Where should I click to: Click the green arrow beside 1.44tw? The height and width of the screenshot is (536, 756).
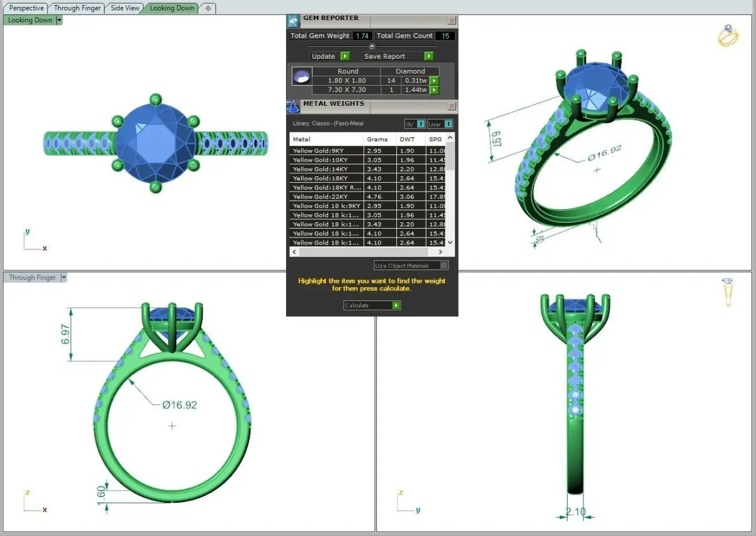434,90
